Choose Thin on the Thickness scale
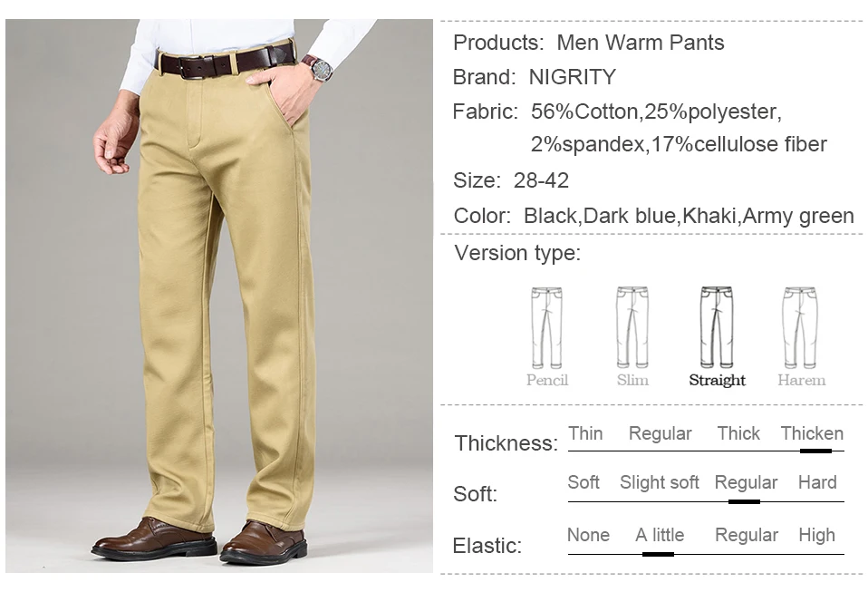The width and height of the screenshot is (868, 592). pos(585,433)
